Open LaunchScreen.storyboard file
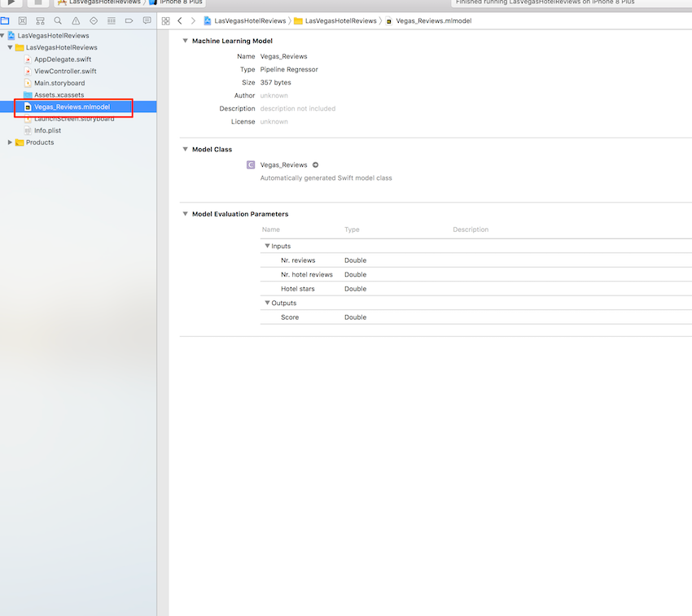 coord(74,119)
